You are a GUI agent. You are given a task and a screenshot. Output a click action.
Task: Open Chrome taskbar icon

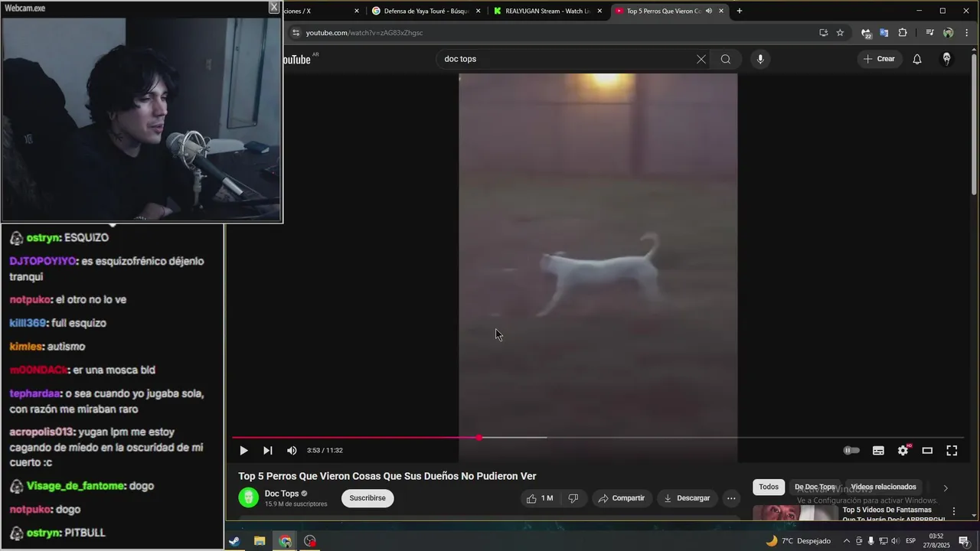pyautogui.click(x=285, y=541)
